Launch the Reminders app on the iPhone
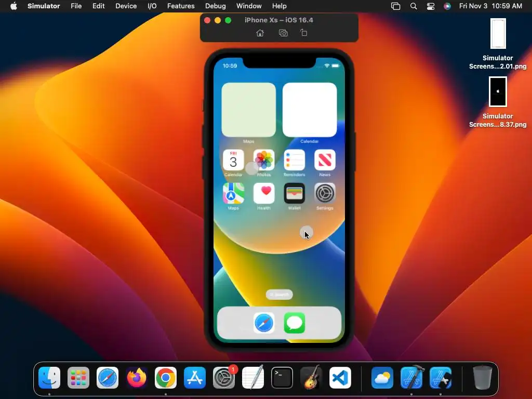The image size is (532, 399). click(294, 160)
